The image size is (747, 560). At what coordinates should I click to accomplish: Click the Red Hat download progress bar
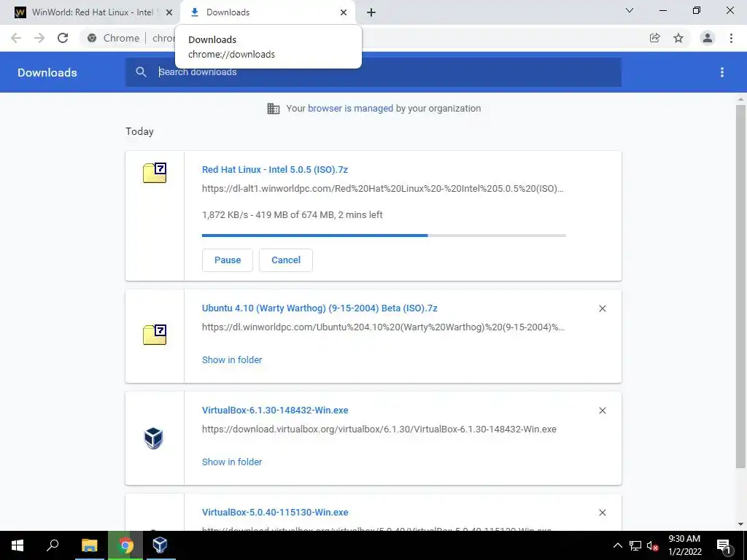coord(384,236)
